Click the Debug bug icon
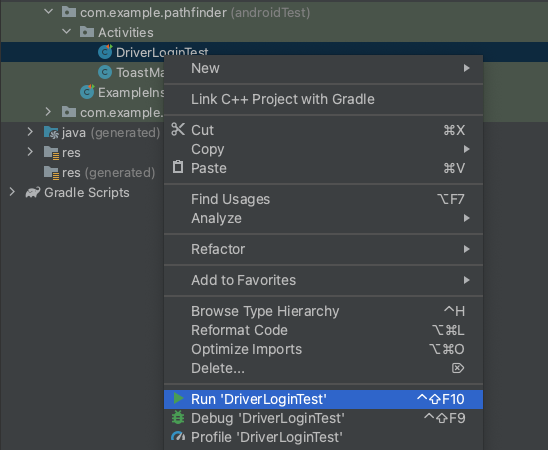The height and width of the screenshot is (450, 548). pos(178,418)
